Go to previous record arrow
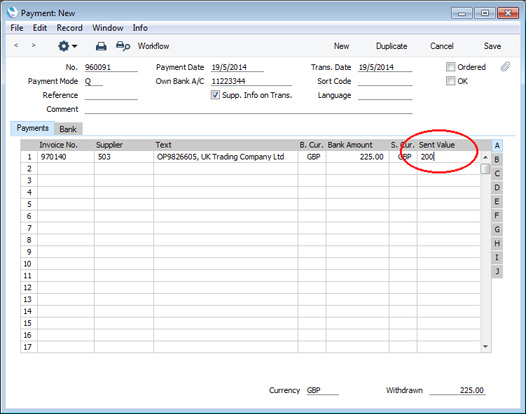526x414 pixels. pyautogui.click(x=16, y=45)
